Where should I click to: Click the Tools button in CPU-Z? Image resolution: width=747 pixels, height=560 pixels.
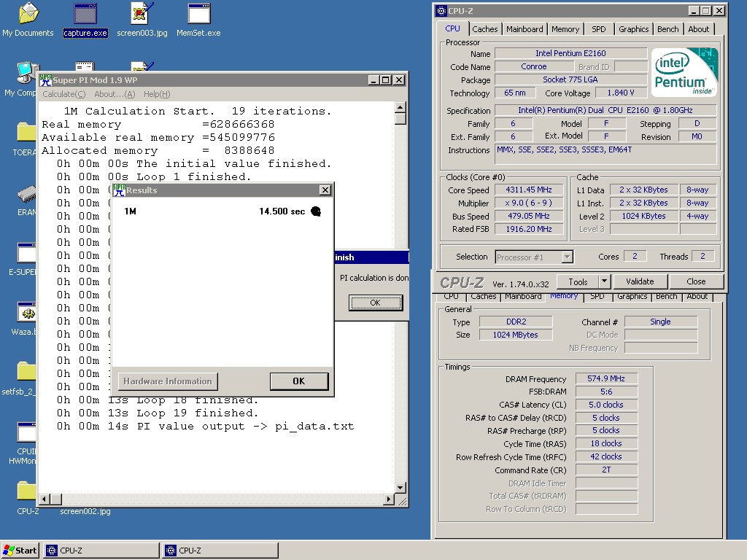click(578, 281)
